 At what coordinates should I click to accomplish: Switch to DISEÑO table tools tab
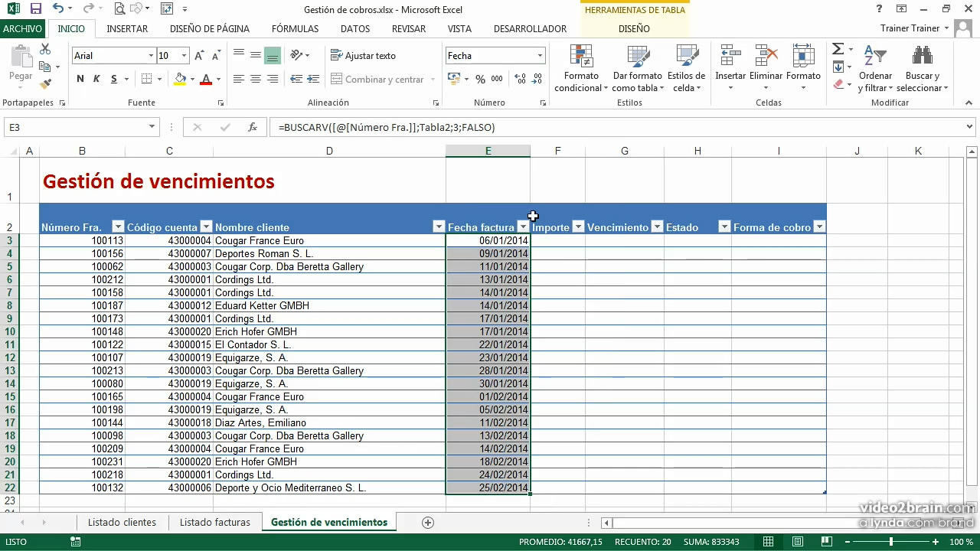634,29
